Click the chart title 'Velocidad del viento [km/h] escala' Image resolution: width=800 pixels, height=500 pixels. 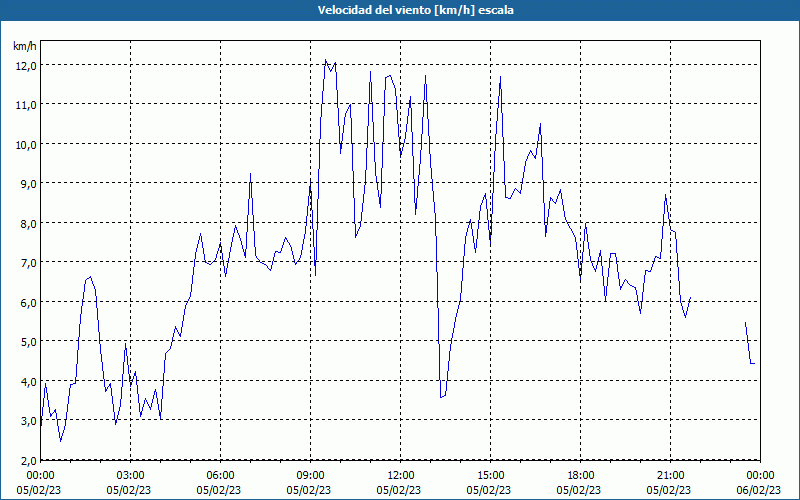coord(415,10)
